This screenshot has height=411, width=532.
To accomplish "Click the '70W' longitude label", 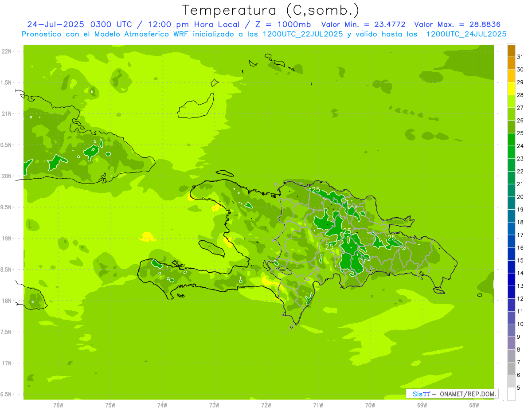I will (x=370, y=405).
